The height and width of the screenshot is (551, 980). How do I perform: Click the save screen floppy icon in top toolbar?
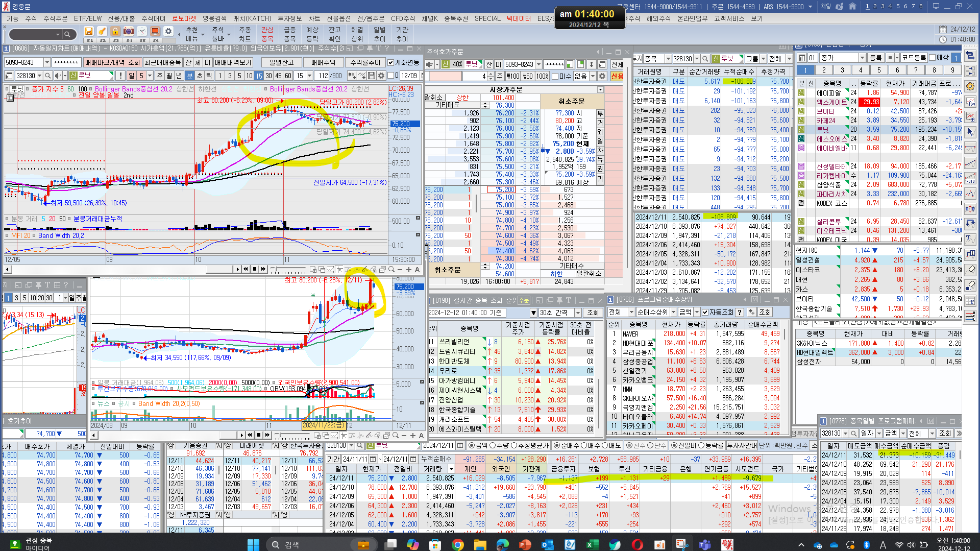[x=89, y=32]
